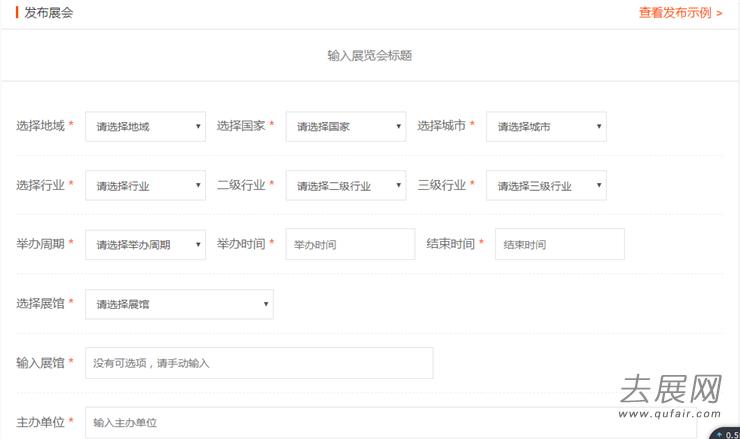Expand the 请选择行业 dropdown
Screen dimensions: 740x439
[145, 186]
